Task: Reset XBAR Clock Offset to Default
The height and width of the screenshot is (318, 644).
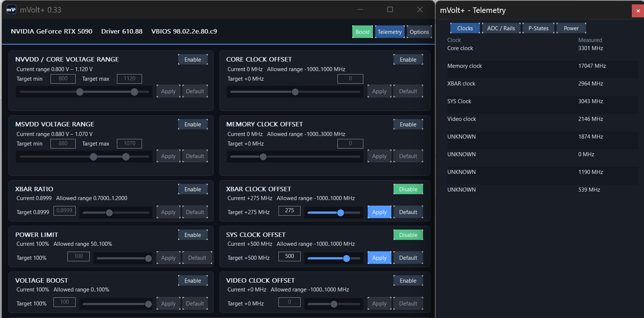Action: pos(408,212)
